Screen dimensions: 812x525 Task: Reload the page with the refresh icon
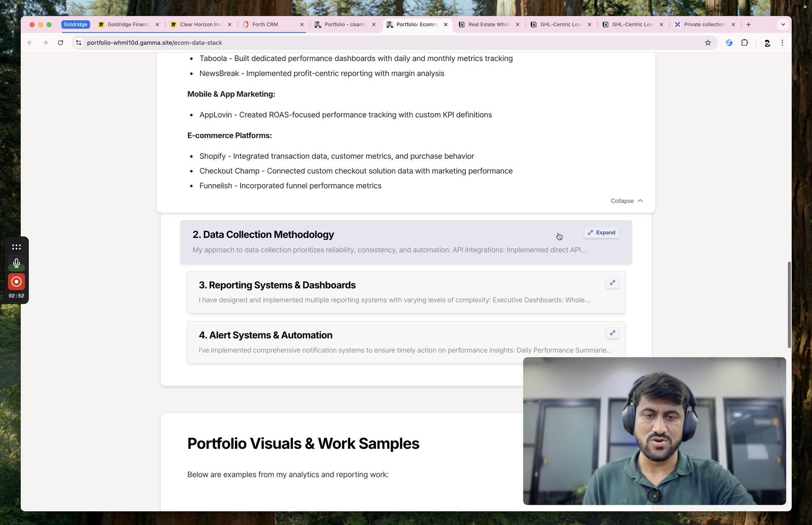60,43
